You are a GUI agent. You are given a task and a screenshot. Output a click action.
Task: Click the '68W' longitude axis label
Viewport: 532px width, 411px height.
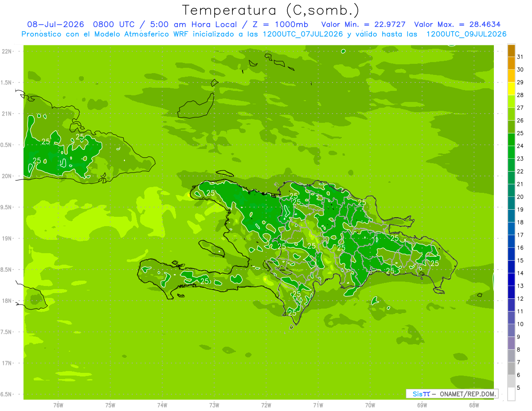click(x=474, y=405)
